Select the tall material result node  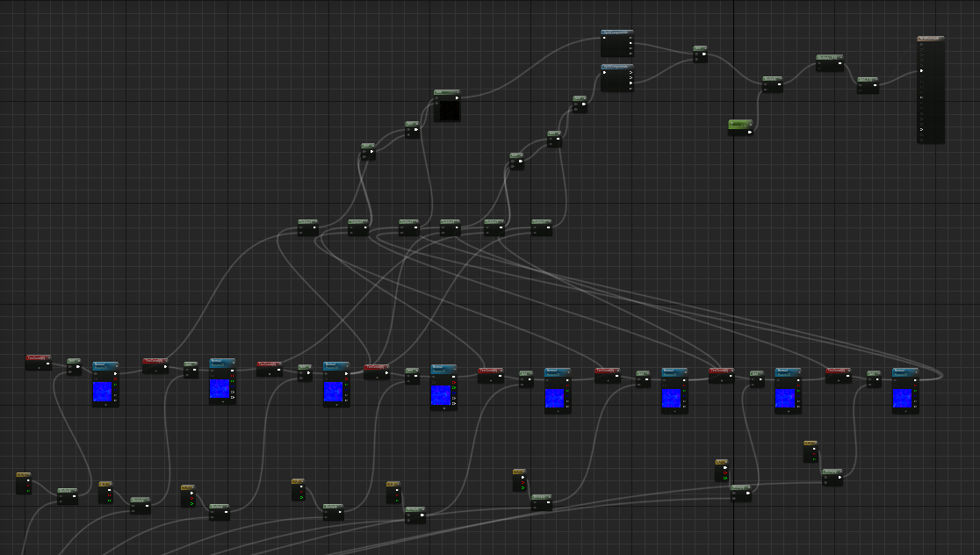click(931, 90)
